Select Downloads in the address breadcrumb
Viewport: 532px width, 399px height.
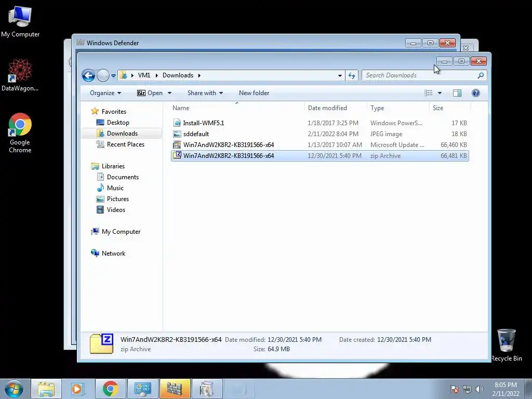coord(178,75)
